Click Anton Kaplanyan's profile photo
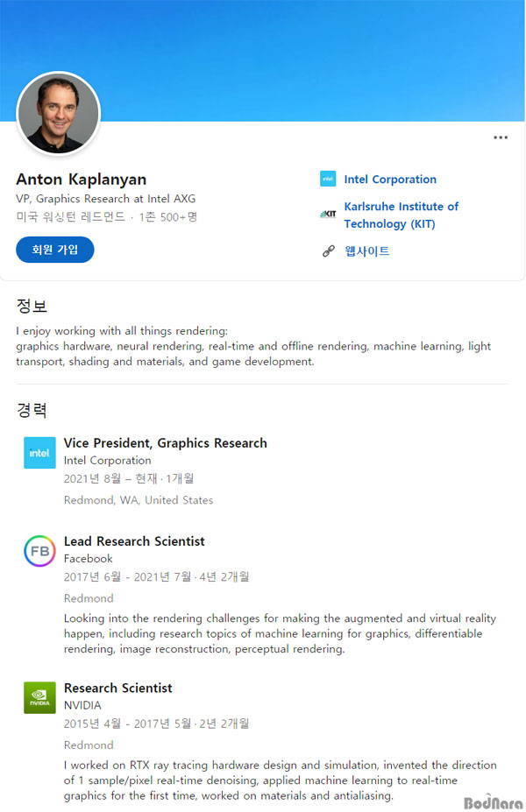This screenshot has width=526, height=812. [x=59, y=113]
